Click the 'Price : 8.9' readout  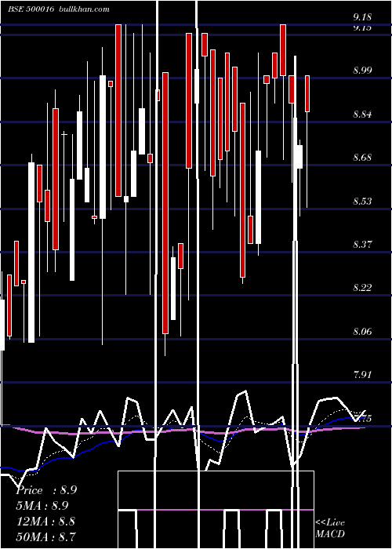pyautogui.click(x=46, y=490)
